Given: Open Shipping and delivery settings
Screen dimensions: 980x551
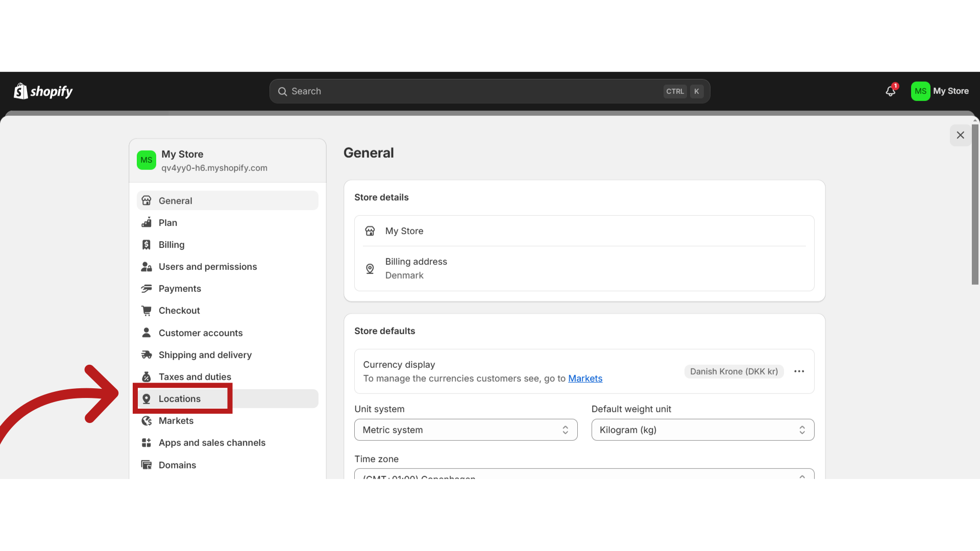Looking at the screenshot, I should [228, 355].
